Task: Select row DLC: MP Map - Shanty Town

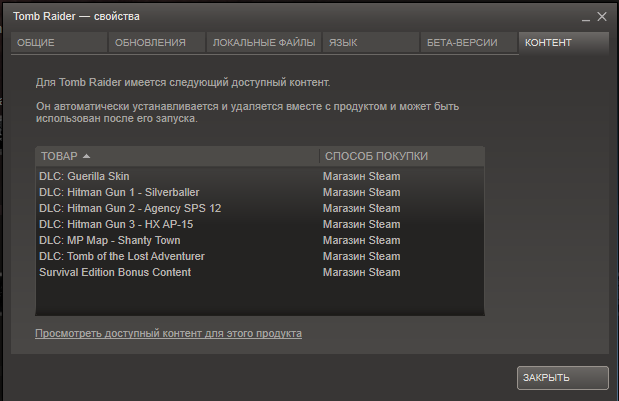Action: (260, 240)
